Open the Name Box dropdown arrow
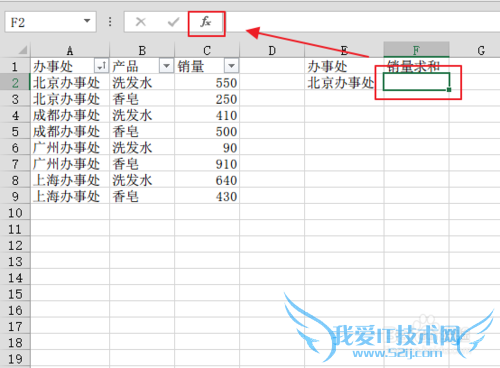Image resolution: width=500 pixels, height=368 pixels. coord(87,21)
